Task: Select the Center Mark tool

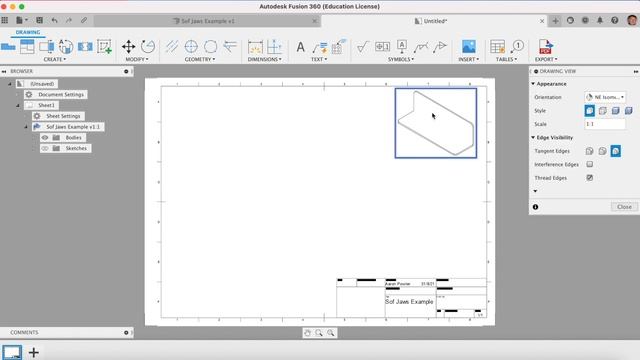Action: [191, 47]
